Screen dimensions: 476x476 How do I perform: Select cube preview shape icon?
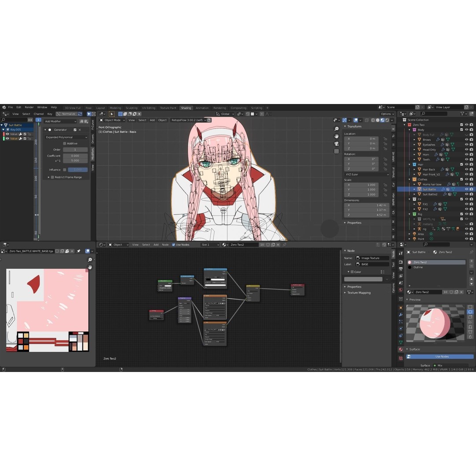click(470, 316)
